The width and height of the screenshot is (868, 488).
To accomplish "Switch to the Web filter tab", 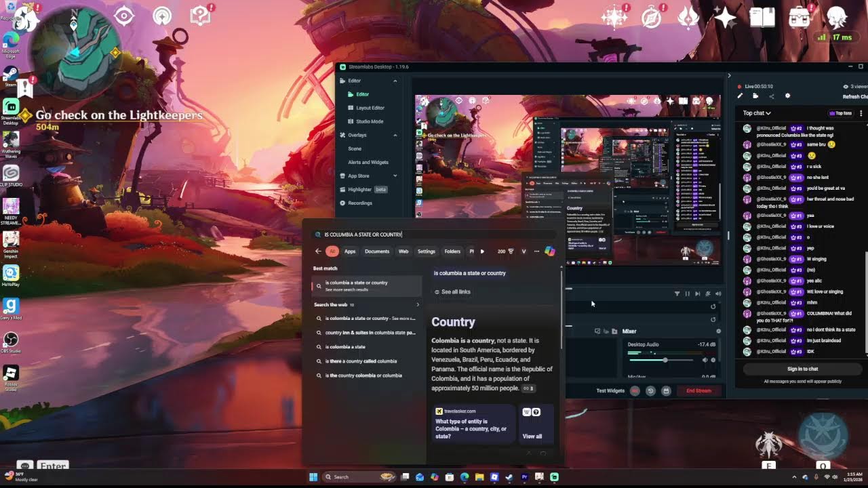I will [403, 251].
